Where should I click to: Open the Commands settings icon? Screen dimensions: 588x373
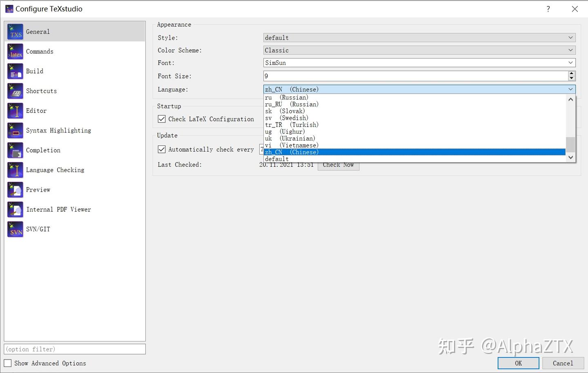coord(16,51)
